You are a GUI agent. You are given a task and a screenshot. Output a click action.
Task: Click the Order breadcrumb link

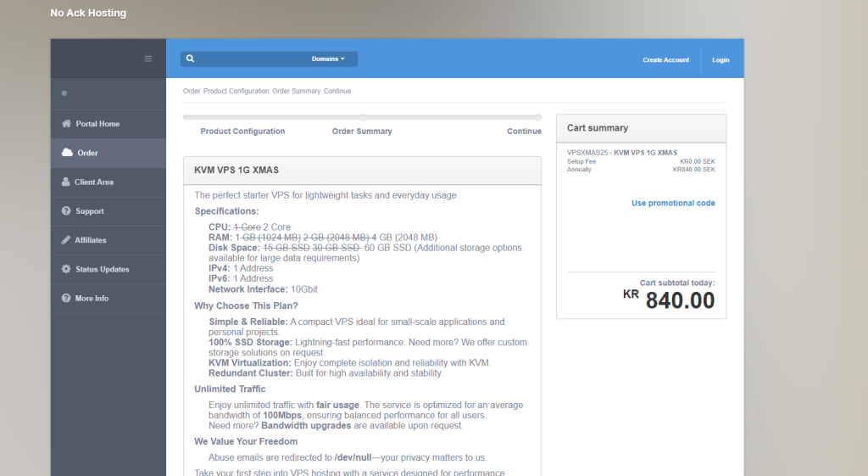pos(192,91)
